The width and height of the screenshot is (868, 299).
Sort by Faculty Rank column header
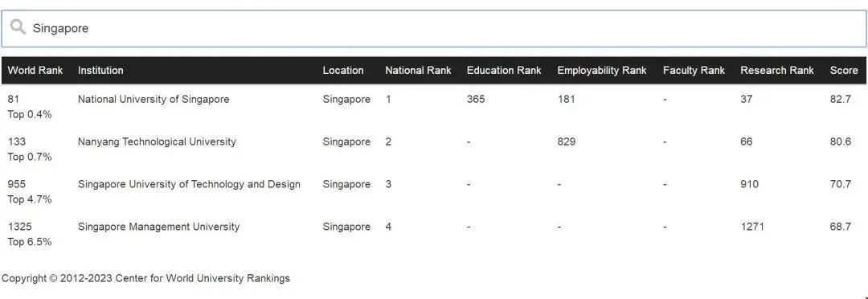pyautogui.click(x=694, y=70)
